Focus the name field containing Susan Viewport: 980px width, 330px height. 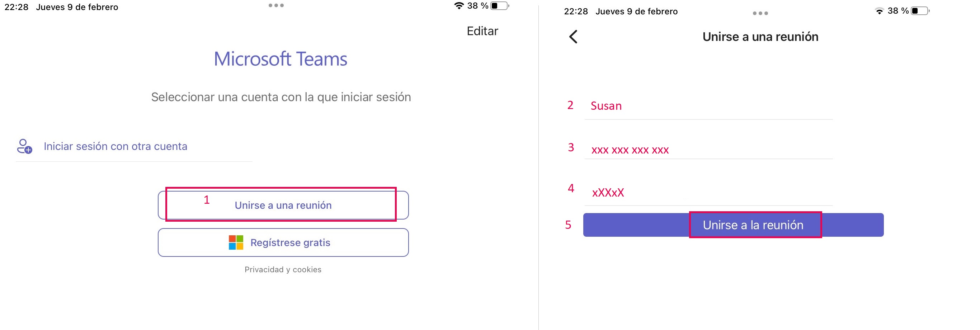(x=708, y=106)
